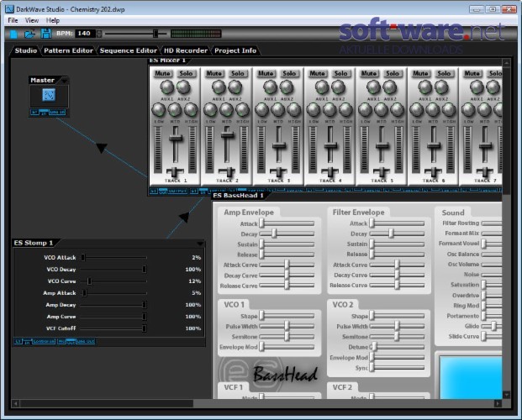The width and height of the screenshot is (522, 420).
Task: Click the vertical scrollbar down arrow
Action: (x=506, y=395)
